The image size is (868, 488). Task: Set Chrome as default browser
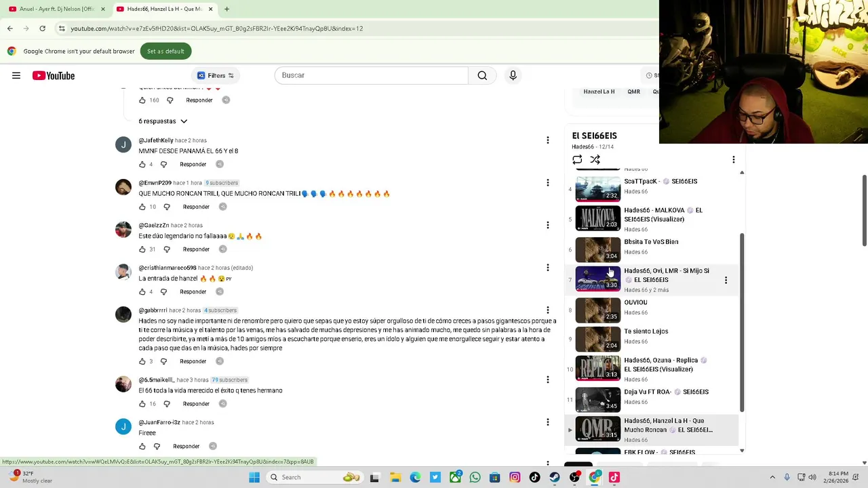click(165, 51)
